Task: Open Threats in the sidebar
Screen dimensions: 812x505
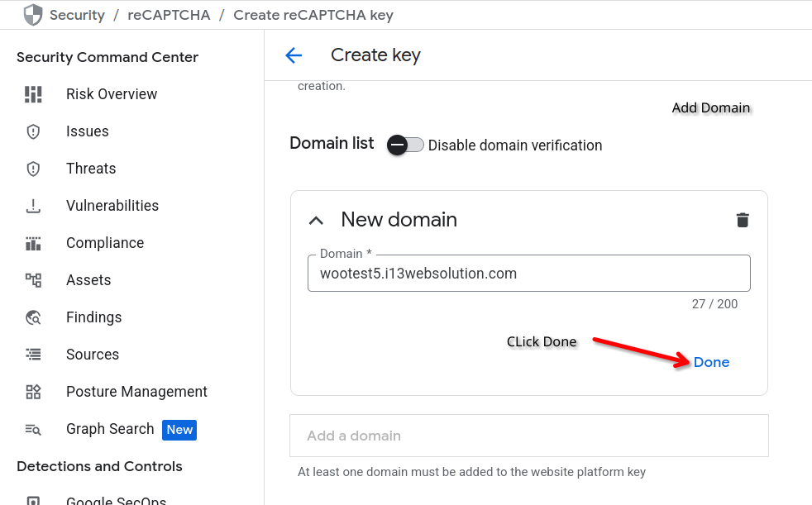Action: pos(91,169)
